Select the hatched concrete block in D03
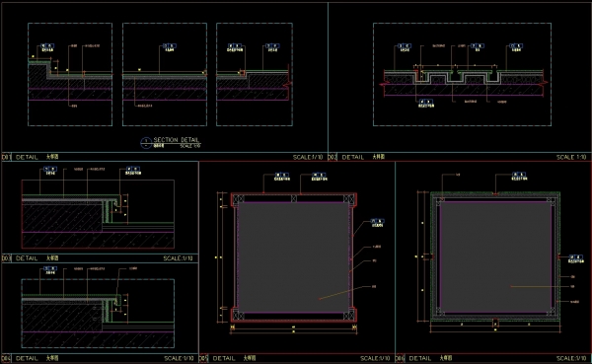Image resolution: width=592 pixels, height=364 pixels. tap(62, 217)
